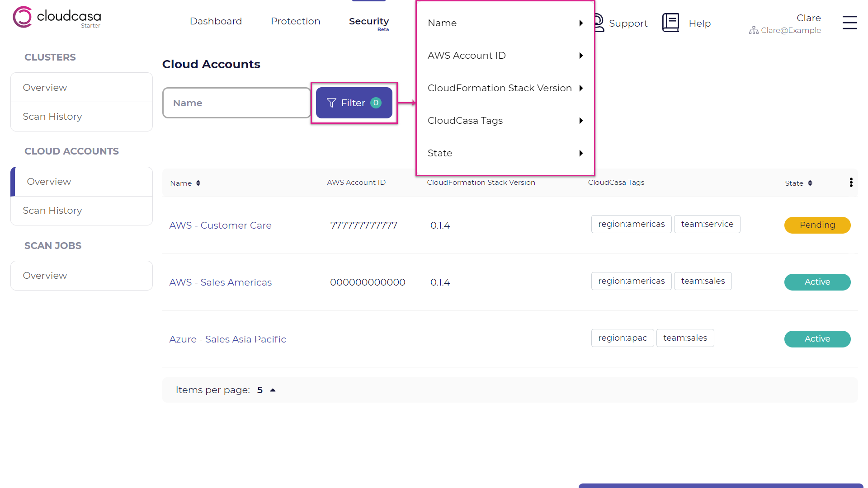Open Clusters Overview in sidebar
The height and width of the screenshot is (488, 868).
point(81,88)
